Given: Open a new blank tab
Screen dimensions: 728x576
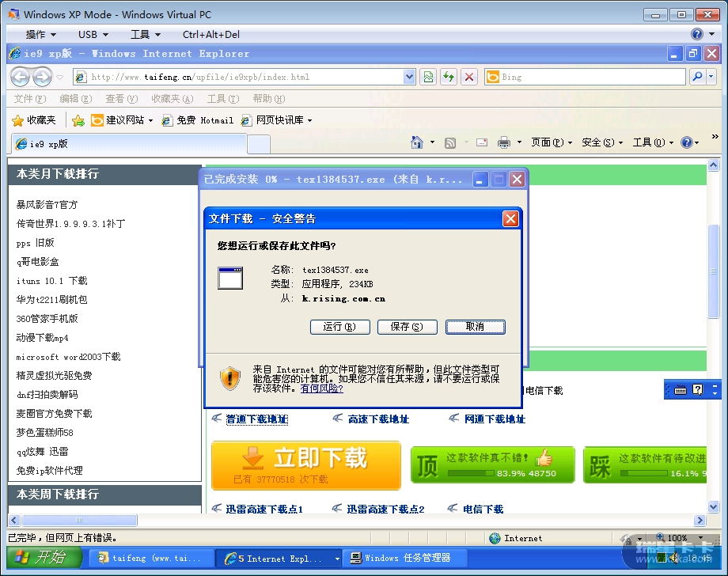Looking at the screenshot, I should (x=259, y=144).
